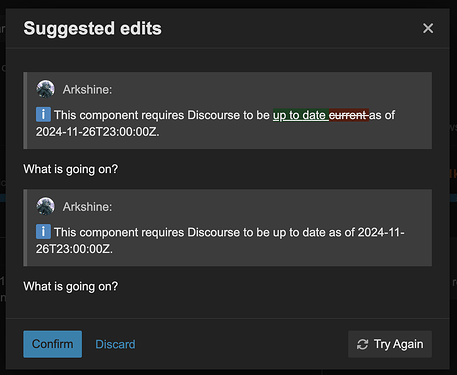Click the info icon in the result quote

[x=43, y=232]
